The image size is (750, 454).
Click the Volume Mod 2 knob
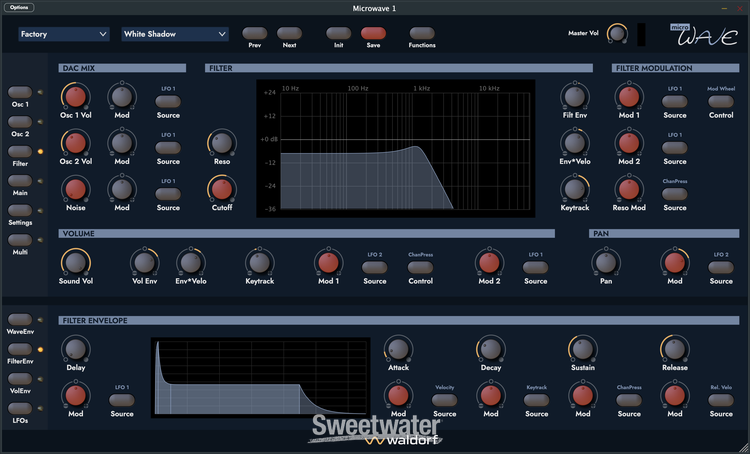click(489, 263)
